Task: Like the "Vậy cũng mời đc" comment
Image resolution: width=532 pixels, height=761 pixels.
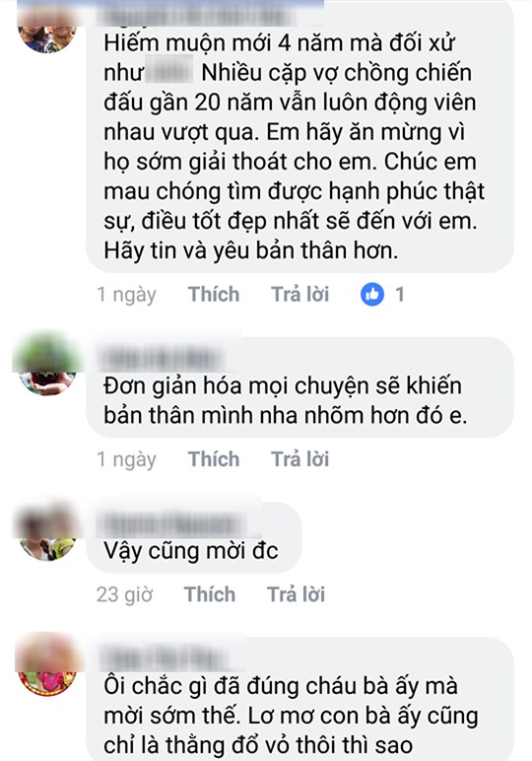Action: click(x=210, y=594)
